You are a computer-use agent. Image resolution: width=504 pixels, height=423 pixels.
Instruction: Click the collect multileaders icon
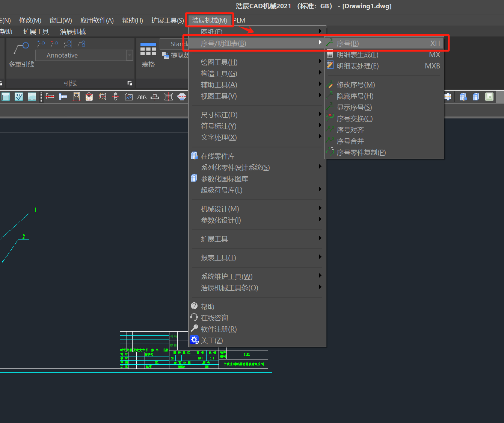81,44
